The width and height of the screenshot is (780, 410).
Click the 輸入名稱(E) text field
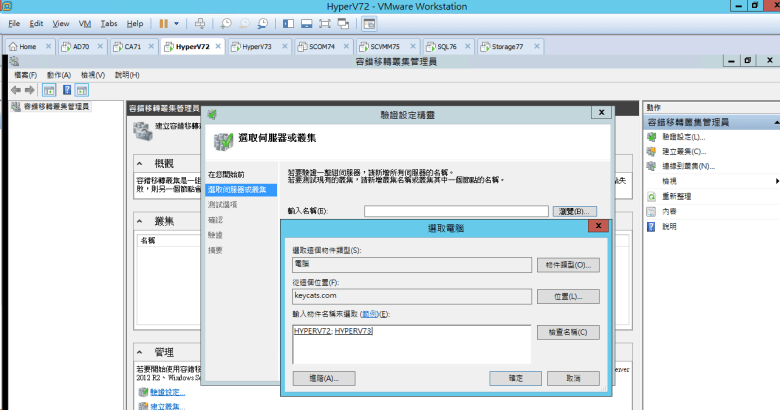pyautogui.click(x=455, y=211)
